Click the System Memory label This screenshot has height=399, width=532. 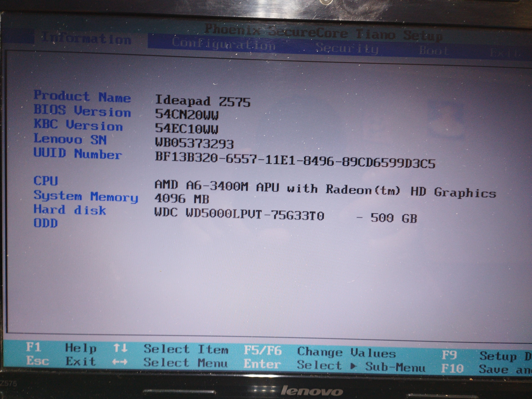86,196
